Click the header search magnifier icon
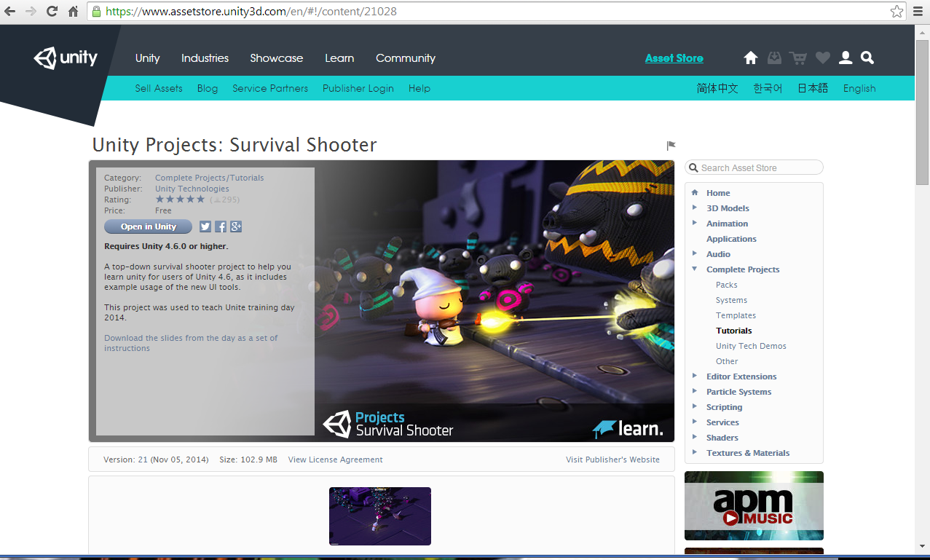Viewport: 930px width, 560px height. 867,58
